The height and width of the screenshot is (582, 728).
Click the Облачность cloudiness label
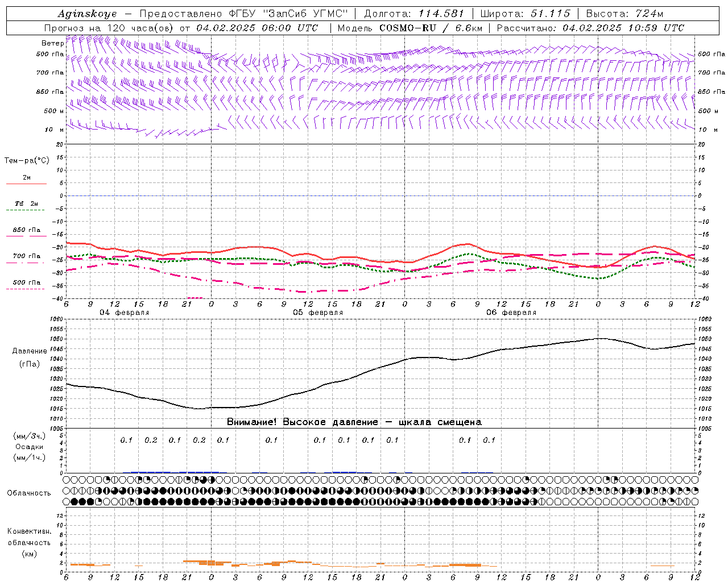[x=29, y=493]
